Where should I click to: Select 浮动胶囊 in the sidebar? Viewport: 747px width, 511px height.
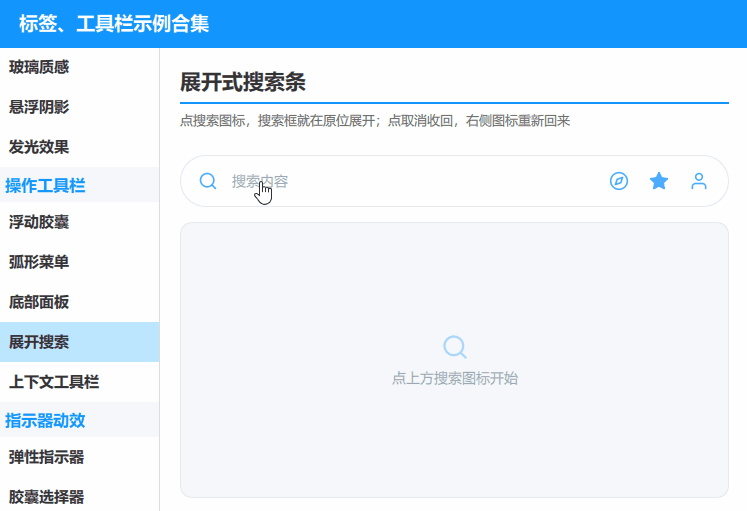pyautogui.click(x=80, y=222)
